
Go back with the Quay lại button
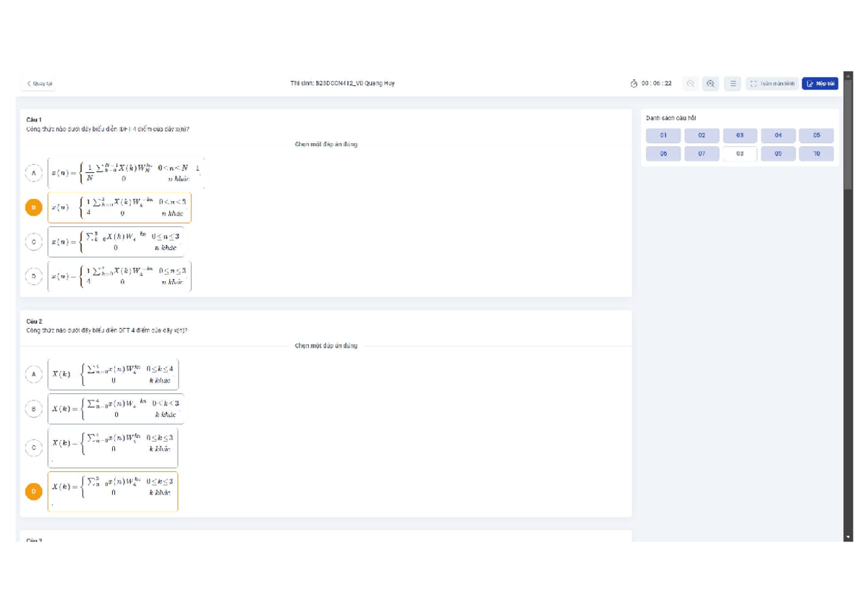pyautogui.click(x=39, y=83)
